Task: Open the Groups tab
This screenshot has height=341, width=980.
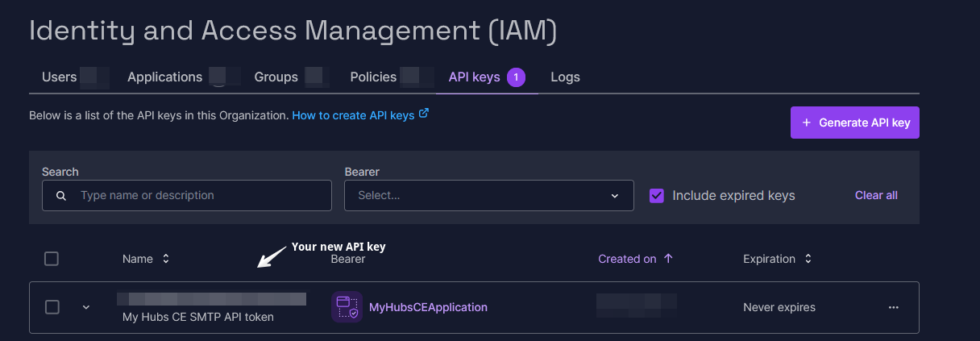Action: (x=276, y=77)
